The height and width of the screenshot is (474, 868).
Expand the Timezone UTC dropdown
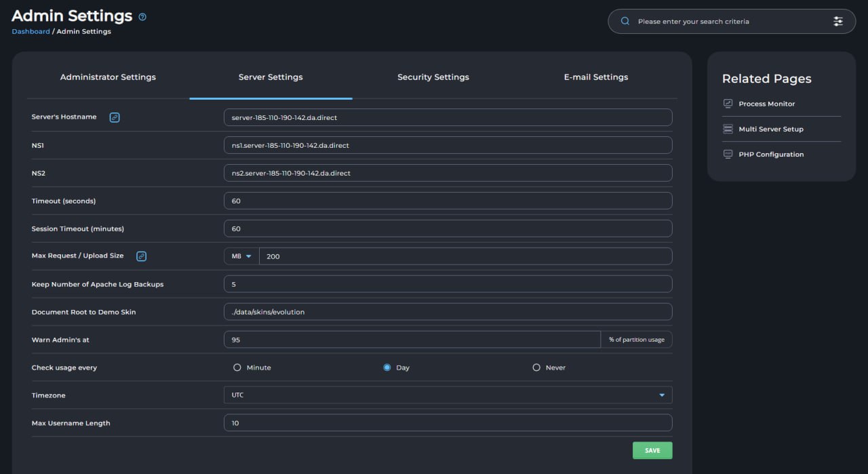pos(448,395)
